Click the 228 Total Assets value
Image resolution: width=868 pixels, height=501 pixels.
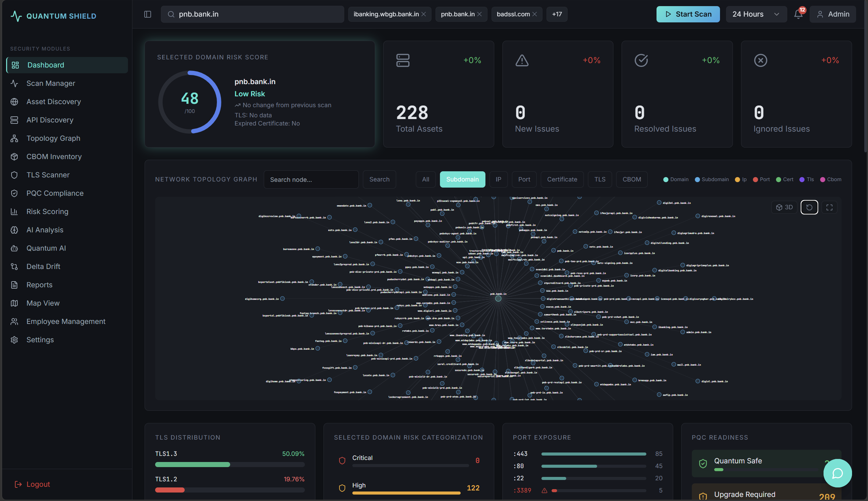[x=412, y=113]
